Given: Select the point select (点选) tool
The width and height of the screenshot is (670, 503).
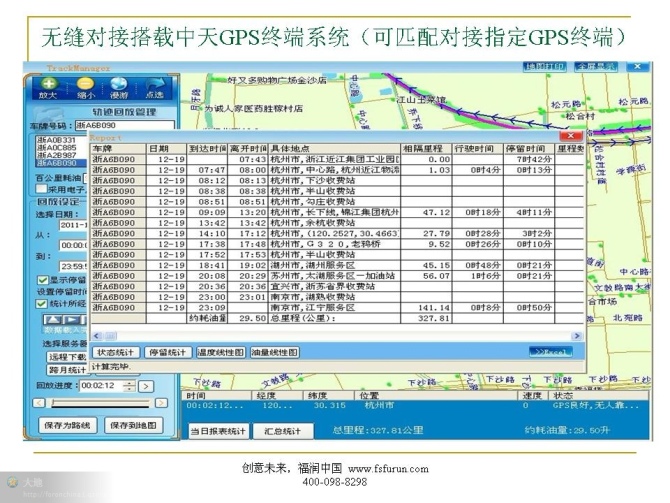Looking at the screenshot, I should [155, 88].
